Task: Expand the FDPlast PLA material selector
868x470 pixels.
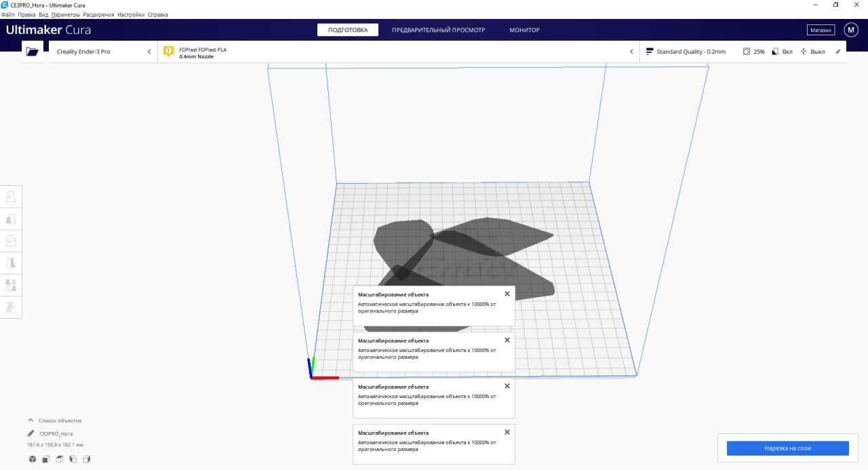Action: tap(399, 52)
